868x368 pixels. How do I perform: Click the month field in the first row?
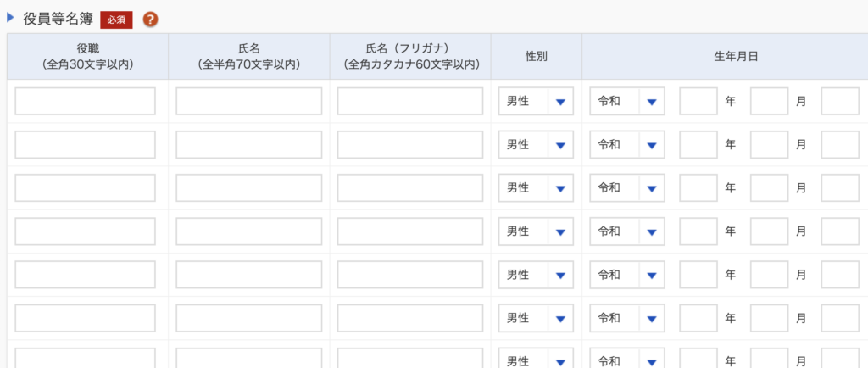click(x=769, y=101)
